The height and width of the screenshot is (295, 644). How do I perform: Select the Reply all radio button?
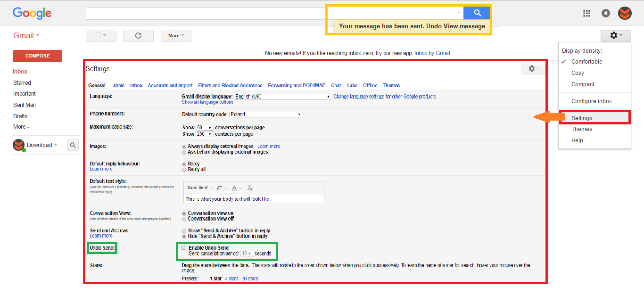click(x=184, y=170)
